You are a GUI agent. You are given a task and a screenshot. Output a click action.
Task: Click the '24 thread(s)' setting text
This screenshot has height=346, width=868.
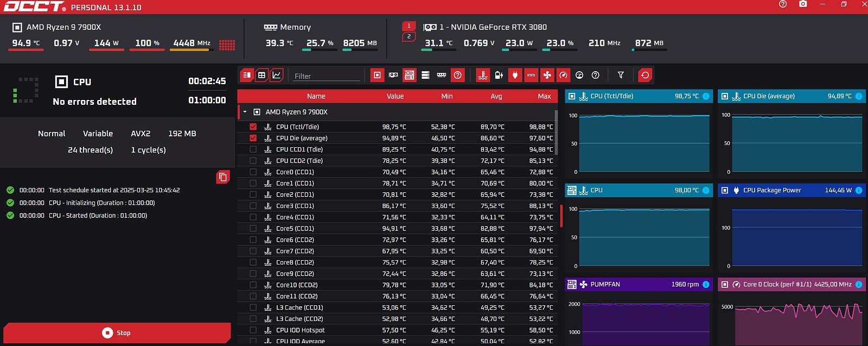point(90,150)
